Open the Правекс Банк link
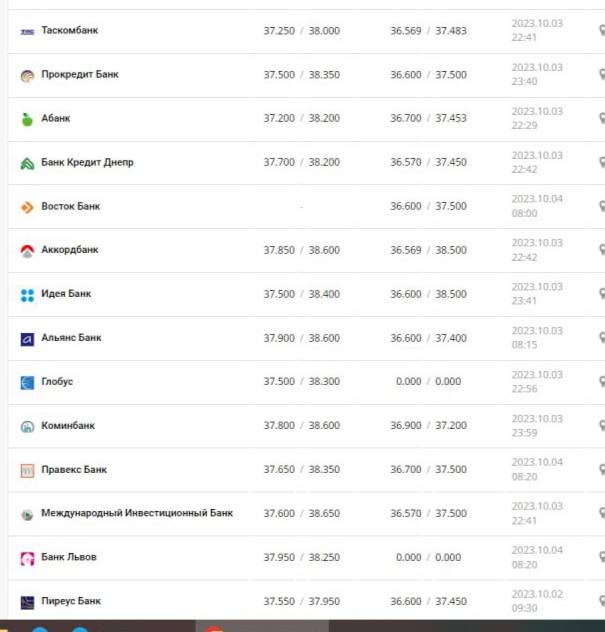The width and height of the screenshot is (605, 632). click(74, 470)
